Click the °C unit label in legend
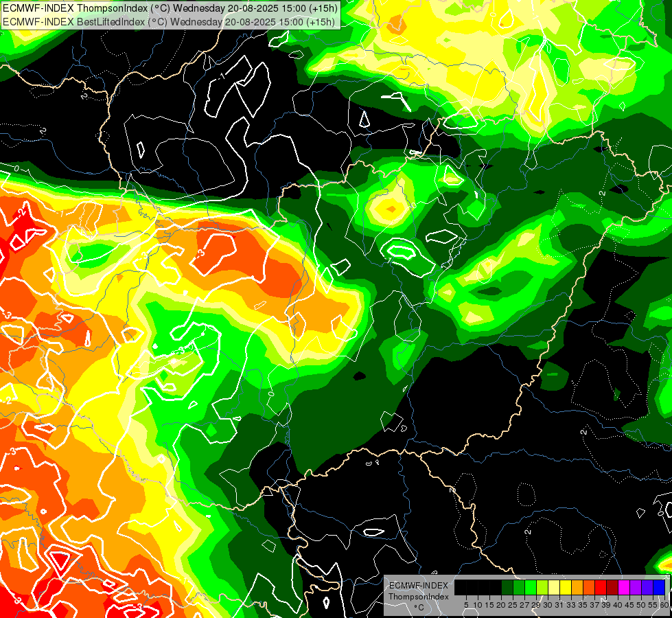Screen dimensions: 672x618 click(x=419, y=608)
